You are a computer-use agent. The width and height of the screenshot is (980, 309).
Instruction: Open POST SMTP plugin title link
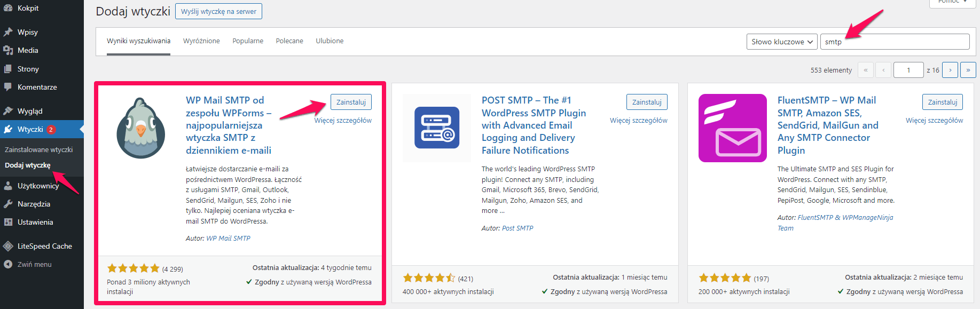click(534, 125)
